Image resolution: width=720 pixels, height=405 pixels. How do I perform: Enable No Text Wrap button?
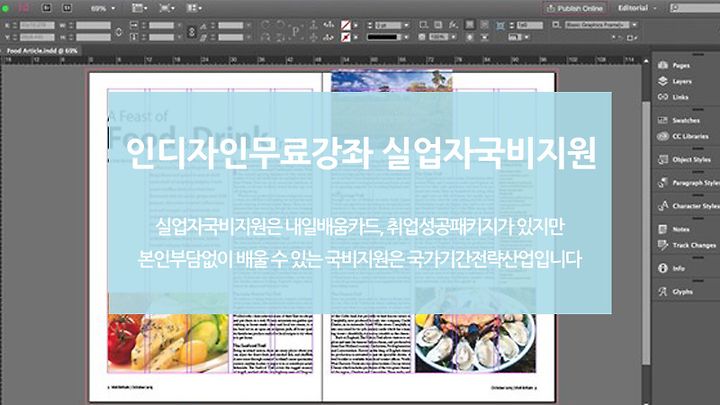click(469, 25)
